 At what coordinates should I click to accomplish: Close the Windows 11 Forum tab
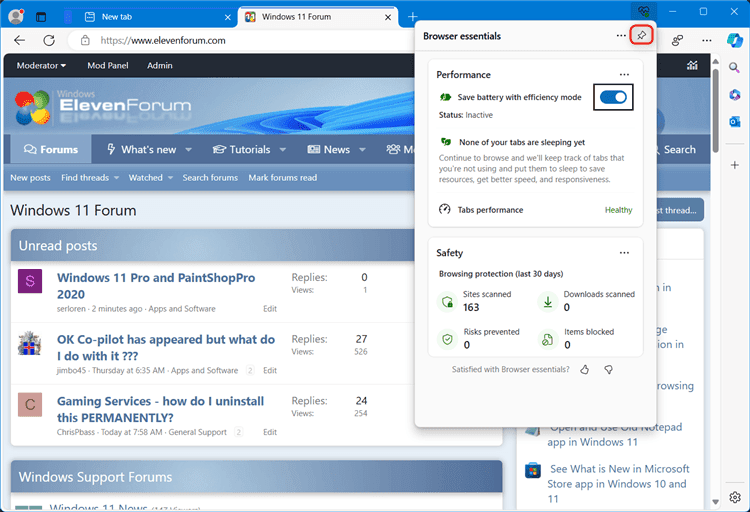(x=388, y=17)
